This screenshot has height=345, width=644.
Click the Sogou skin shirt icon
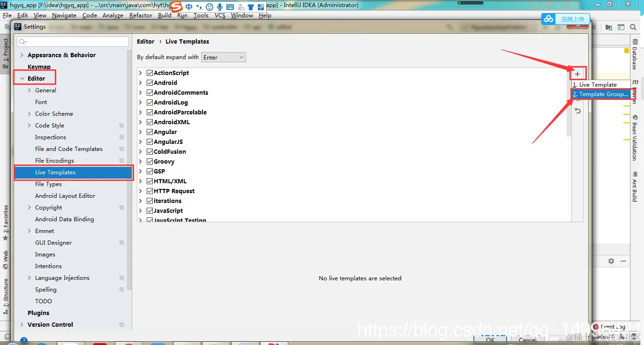[x=251, y=7]
